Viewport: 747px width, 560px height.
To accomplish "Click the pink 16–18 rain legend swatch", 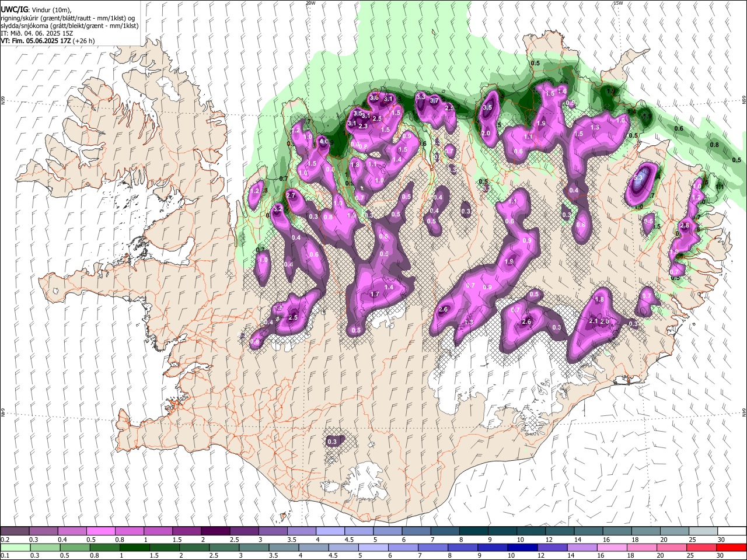I will [612, 547].
